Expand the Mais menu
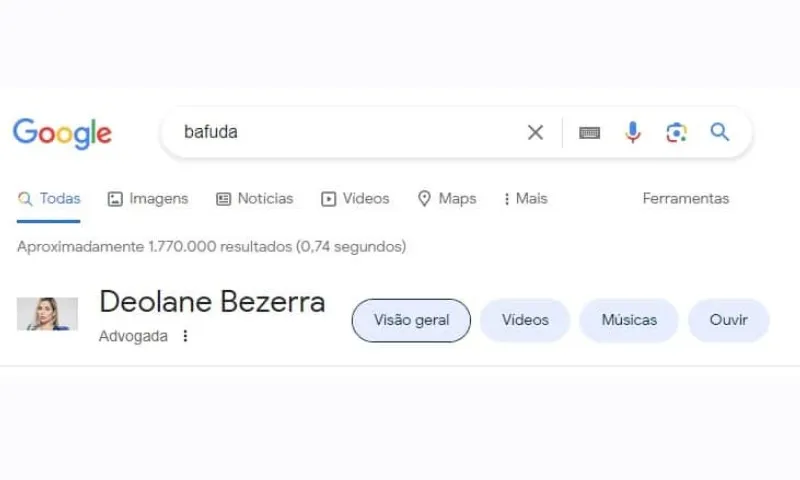The width and height of the screenshot is (800, 480). [526, 198]
